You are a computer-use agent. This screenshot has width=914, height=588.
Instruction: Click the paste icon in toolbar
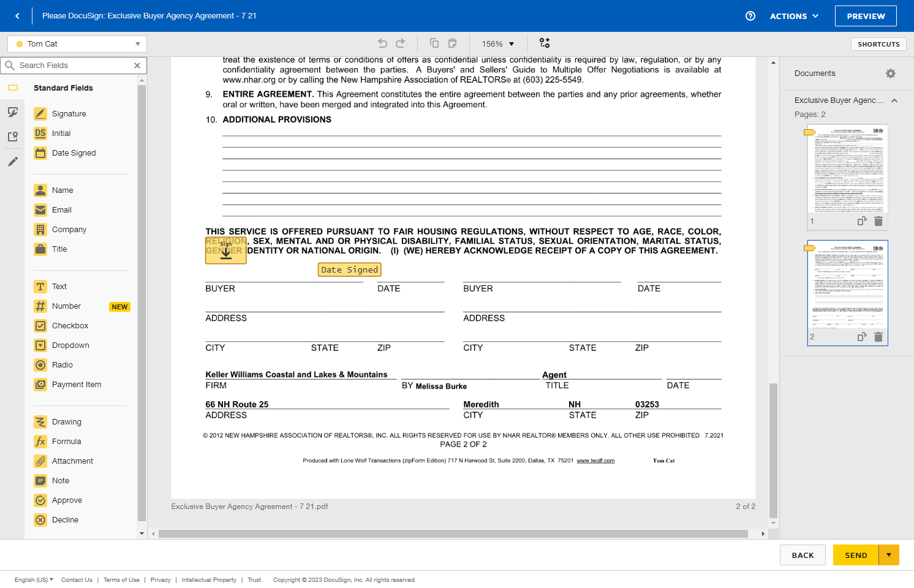point(453,43)
